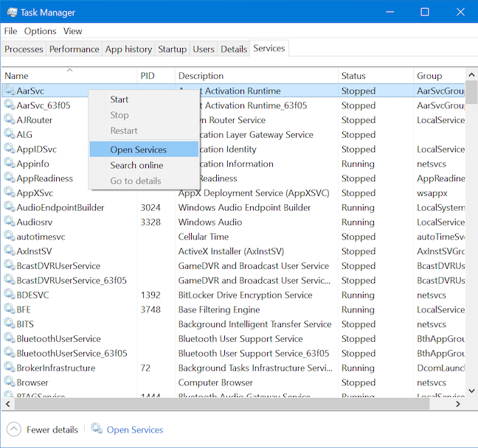Click the icon for BluetoothUserService_63f05
The image size is (478, 448).
point(10,353)
